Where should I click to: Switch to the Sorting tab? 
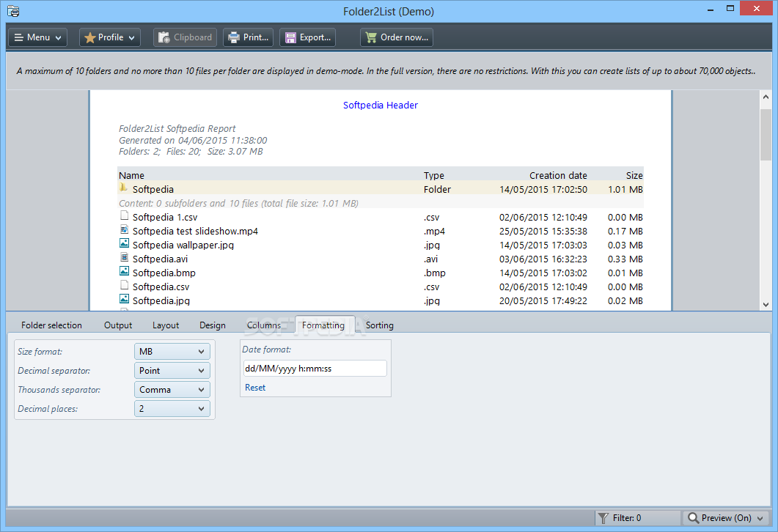[380, 325]
